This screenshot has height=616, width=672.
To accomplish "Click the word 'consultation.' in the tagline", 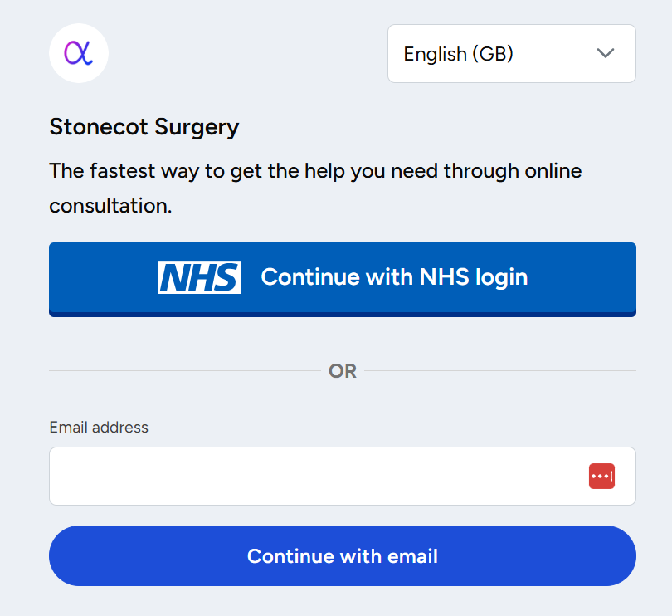I will [110, 206].
